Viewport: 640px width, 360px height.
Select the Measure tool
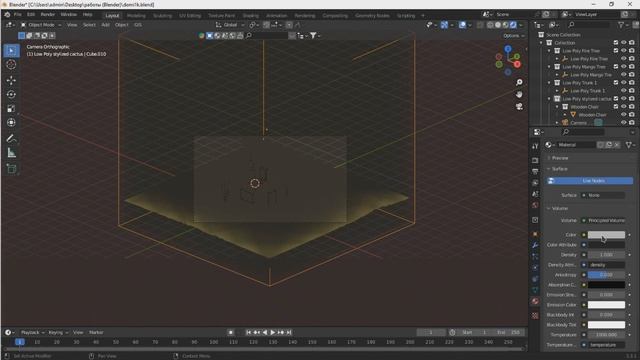point(11,153)
